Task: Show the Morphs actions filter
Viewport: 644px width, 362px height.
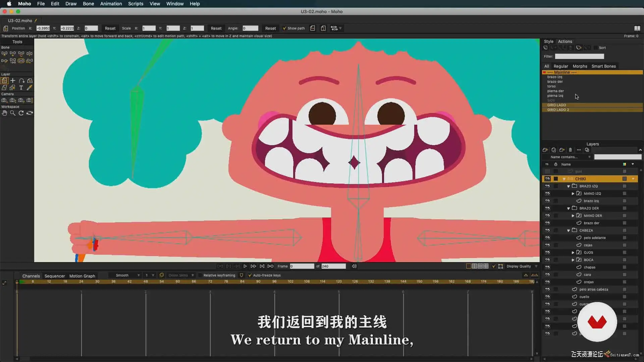Action: [x=580, y=66]
